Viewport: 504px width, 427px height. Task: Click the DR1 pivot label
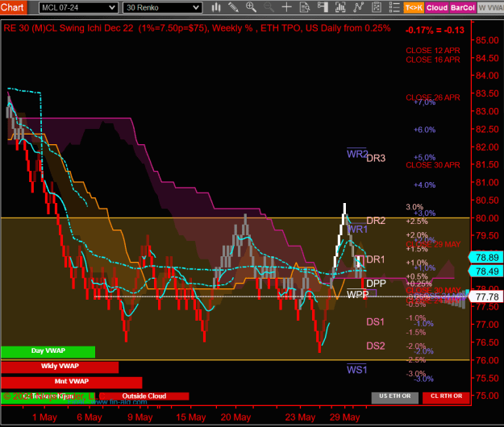point(376,259)
